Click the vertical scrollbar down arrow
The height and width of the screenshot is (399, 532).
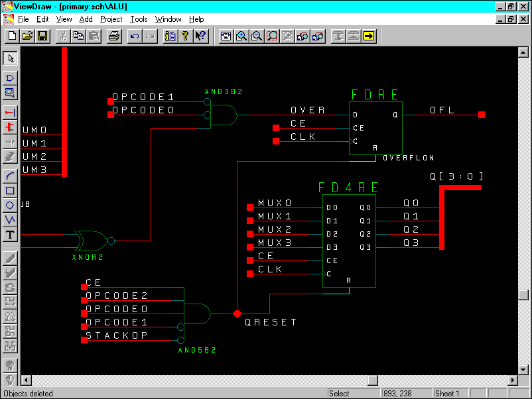point(523,369)
